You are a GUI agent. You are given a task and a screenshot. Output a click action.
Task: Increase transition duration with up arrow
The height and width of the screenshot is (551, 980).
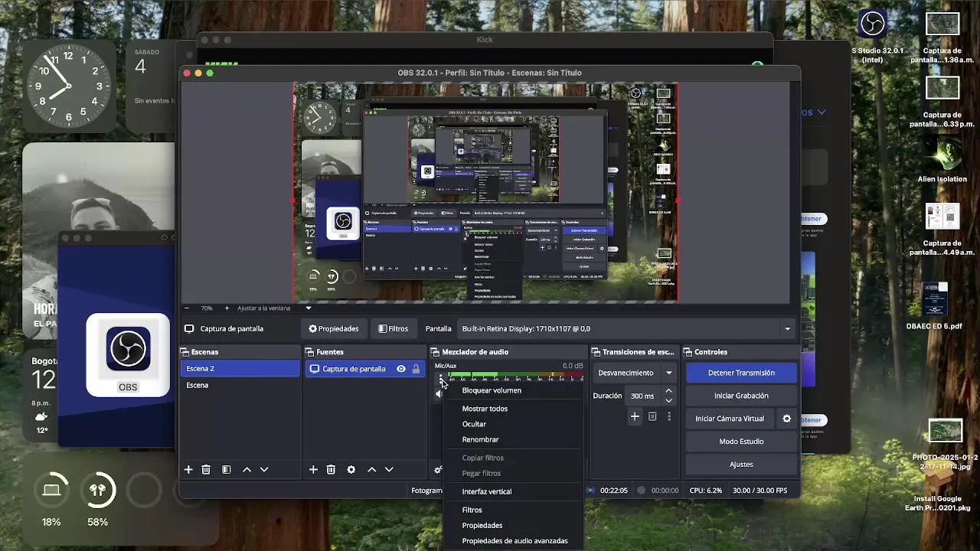coord(668,391)
